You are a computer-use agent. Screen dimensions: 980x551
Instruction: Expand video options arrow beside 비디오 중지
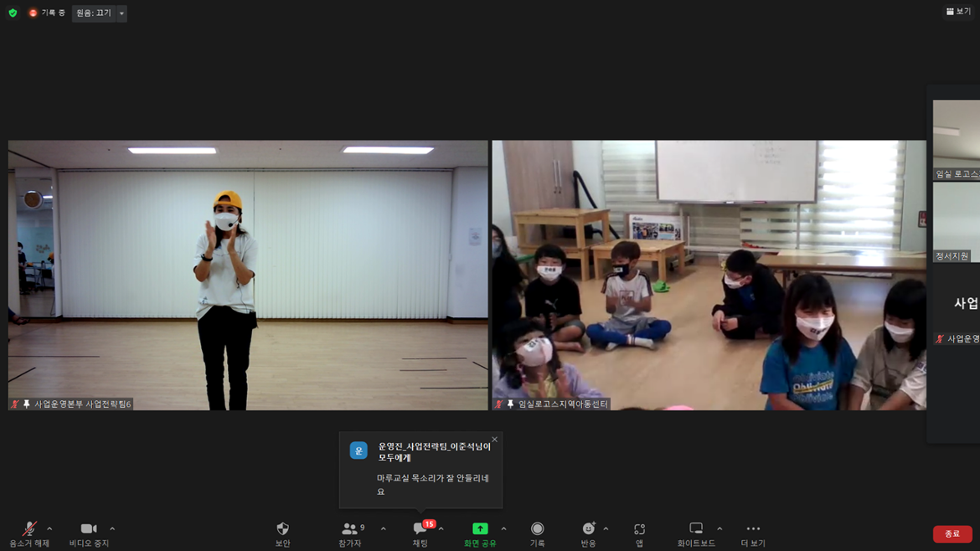pos(112,528)
